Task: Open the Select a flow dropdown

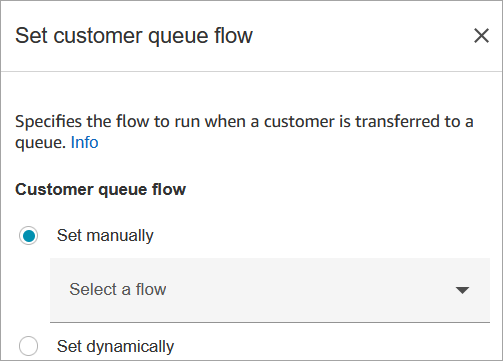Action: tap(270, 290)
